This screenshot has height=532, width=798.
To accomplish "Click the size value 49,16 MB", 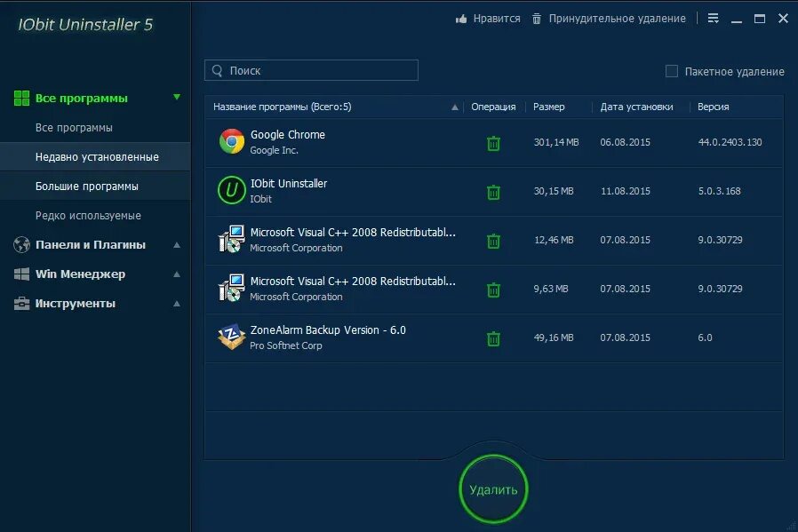I will [554, 337].
